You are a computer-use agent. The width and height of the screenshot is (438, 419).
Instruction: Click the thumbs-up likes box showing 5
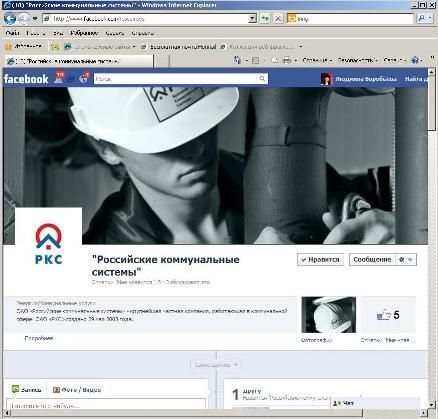click(388, 315)
